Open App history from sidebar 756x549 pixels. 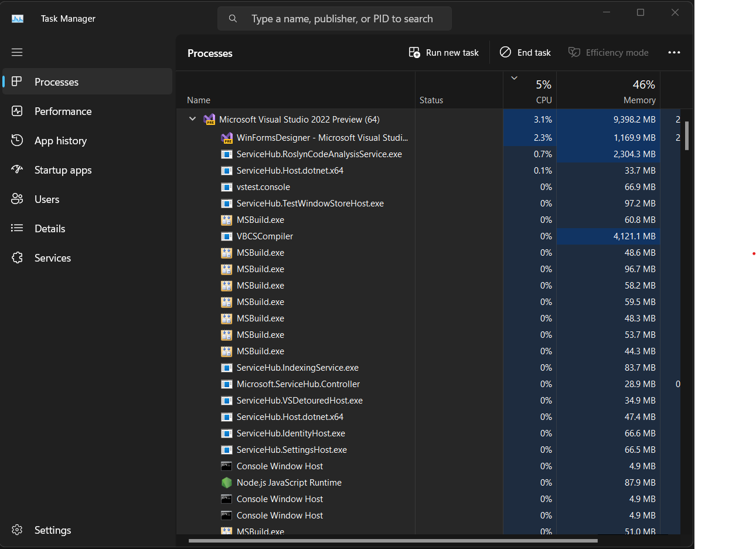[60, 141]
